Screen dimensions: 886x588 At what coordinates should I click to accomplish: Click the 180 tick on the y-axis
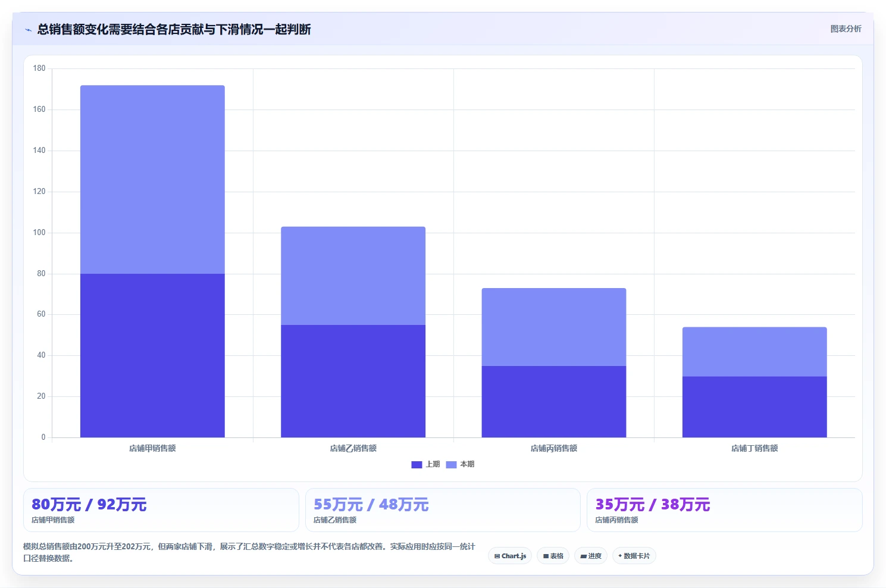39,68
